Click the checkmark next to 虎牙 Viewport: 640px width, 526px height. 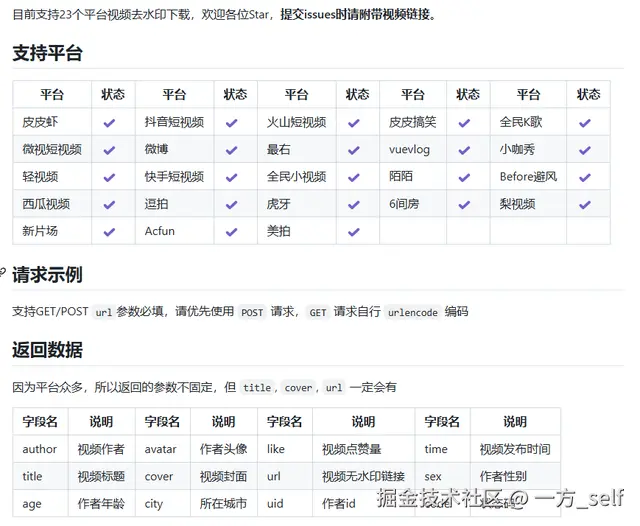pos(354,204)
